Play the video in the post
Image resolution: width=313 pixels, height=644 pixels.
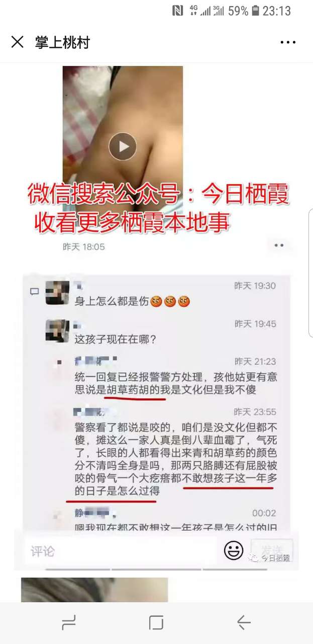[x=123, y=146]
